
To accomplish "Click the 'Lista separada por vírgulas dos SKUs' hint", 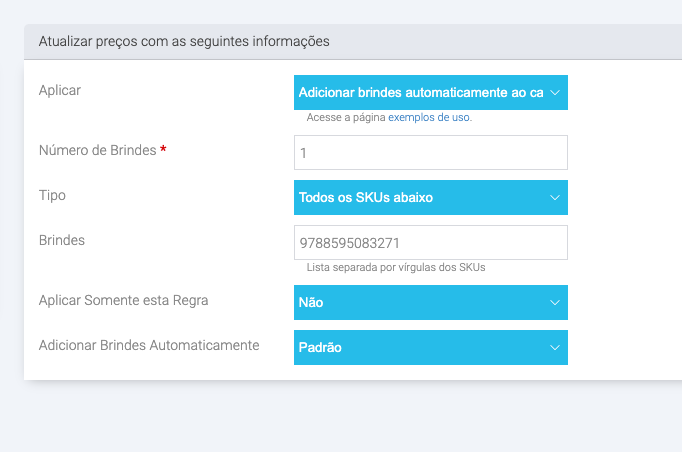I will pyautogui.click(x=396, y=267).
